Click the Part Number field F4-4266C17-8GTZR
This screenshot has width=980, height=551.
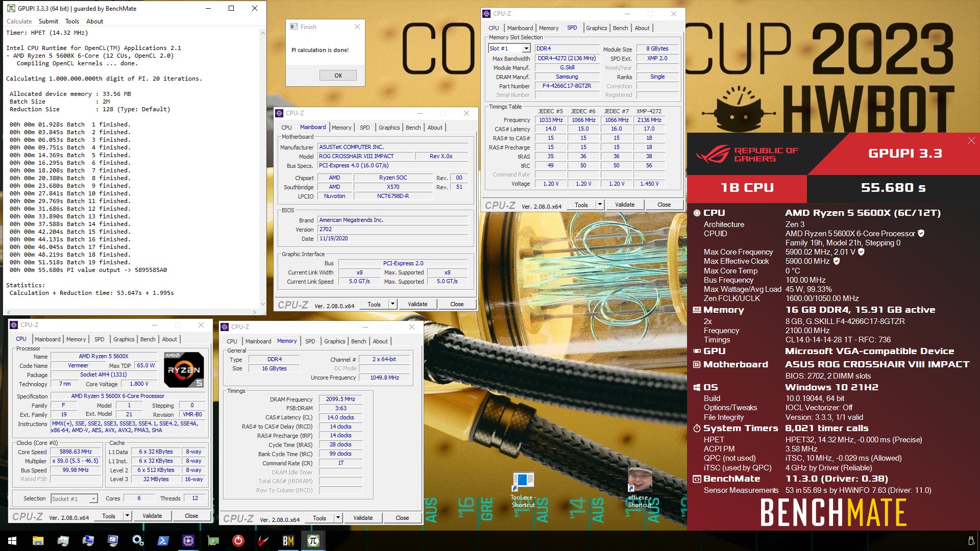click(x=567, y=86)
